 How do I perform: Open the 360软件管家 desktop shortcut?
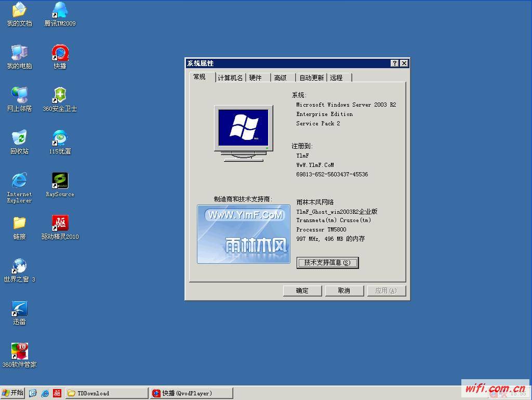pyautogui.click(x=19, y=355)
